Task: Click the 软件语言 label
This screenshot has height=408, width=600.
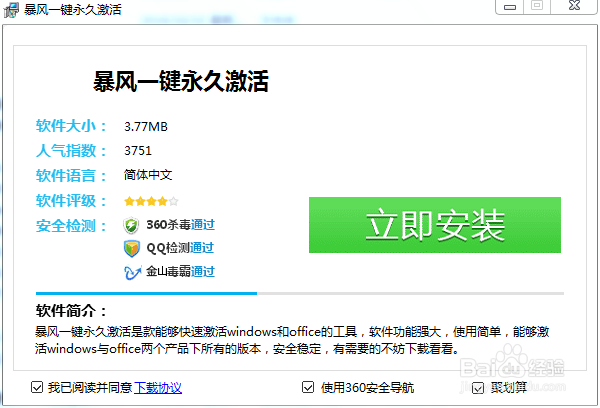Action: click(x=71, y=176)
